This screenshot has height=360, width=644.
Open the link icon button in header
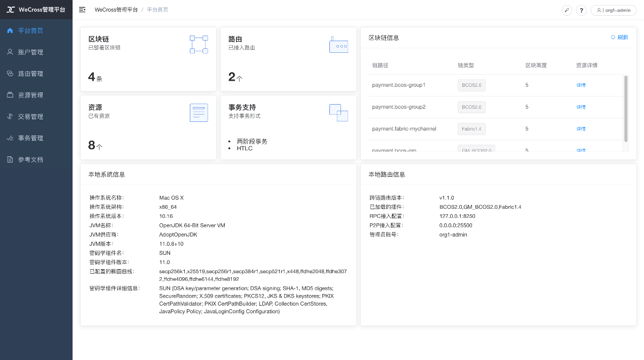click(x=567, y=10)
